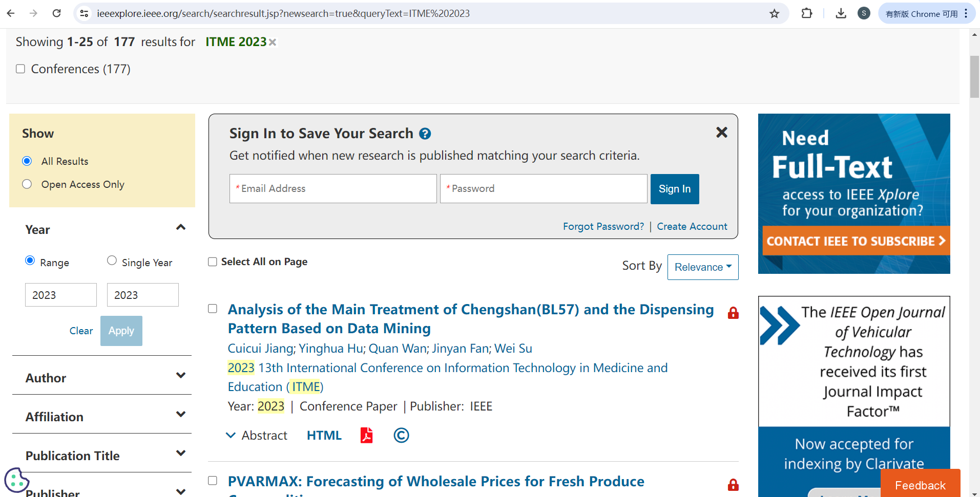
Task: Remove the ITME 2023 search term
Action: 273,42
